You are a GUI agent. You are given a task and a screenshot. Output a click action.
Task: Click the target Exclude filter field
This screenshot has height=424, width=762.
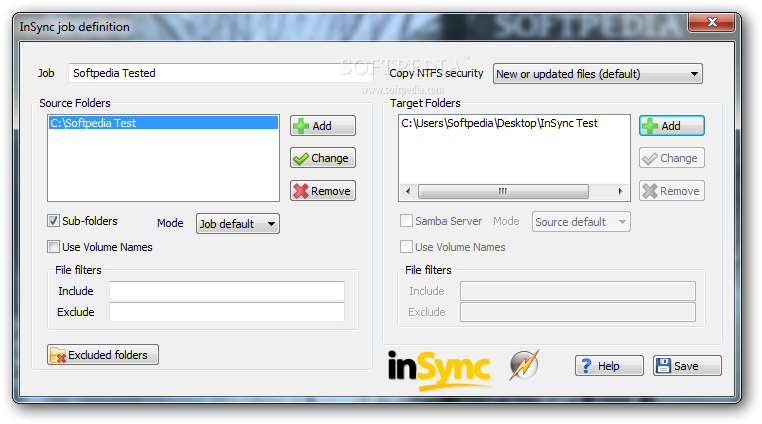coord(578,312)
